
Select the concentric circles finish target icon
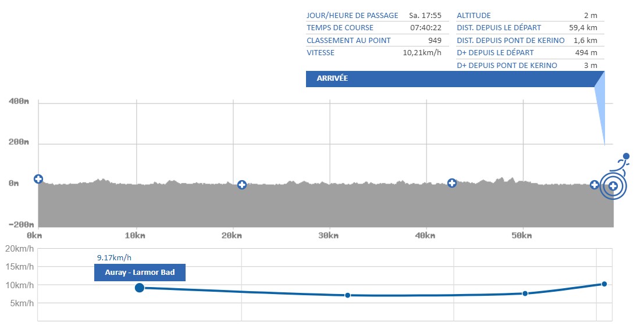point(613,186)
